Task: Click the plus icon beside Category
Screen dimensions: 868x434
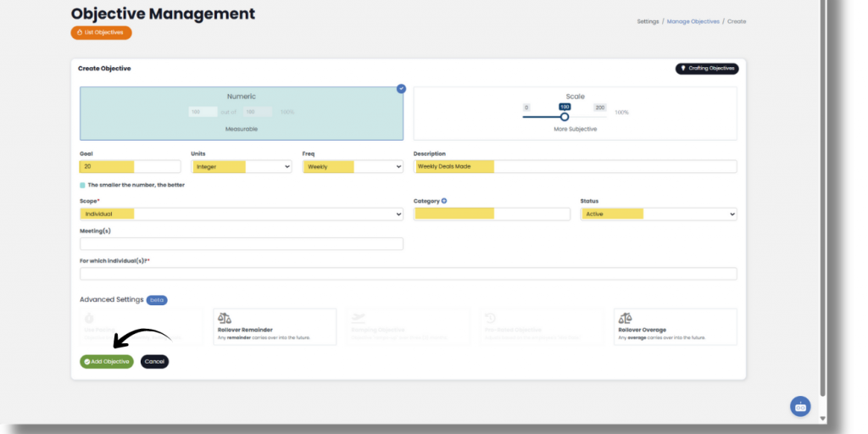Action: [x=444, y=201]
